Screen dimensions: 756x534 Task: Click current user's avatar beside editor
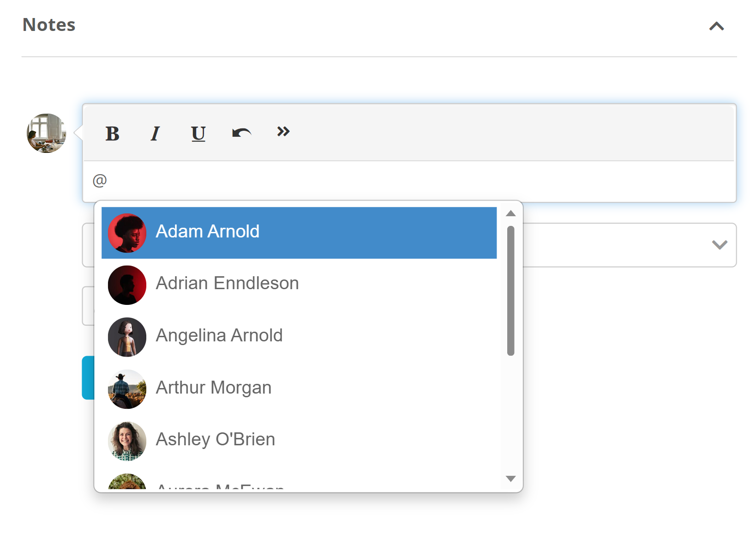46,133
